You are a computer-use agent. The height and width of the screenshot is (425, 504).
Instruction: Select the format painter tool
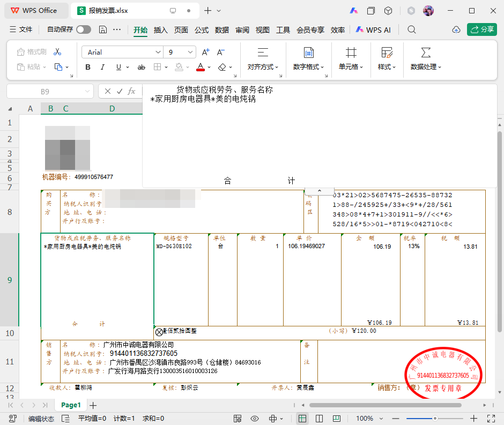[32, 52]
